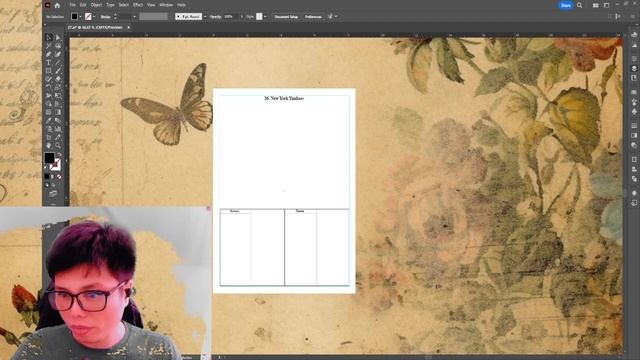Open Document Setup
640x360 pixels.
point(286,17)
